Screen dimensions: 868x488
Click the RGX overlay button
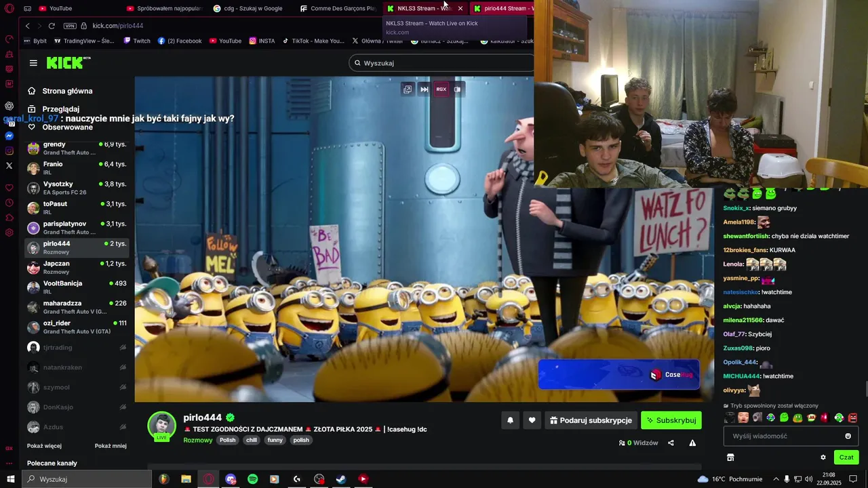[441, 89]
